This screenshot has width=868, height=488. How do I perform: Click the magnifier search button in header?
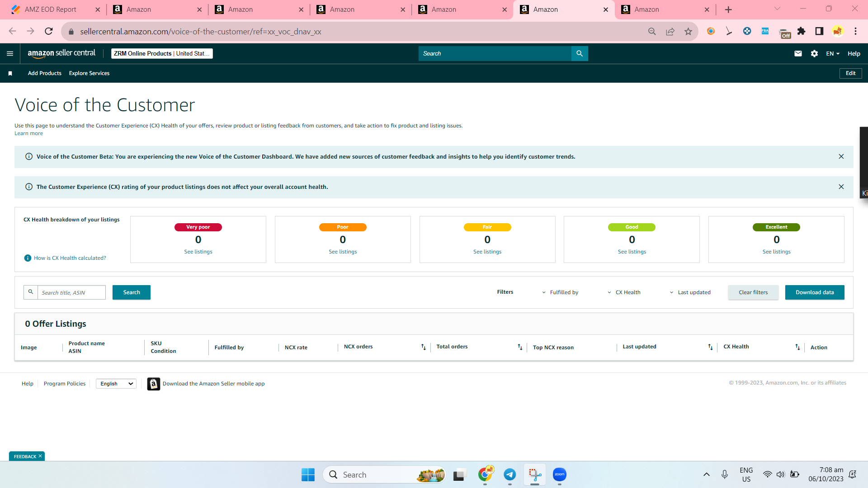click(580, 53)
